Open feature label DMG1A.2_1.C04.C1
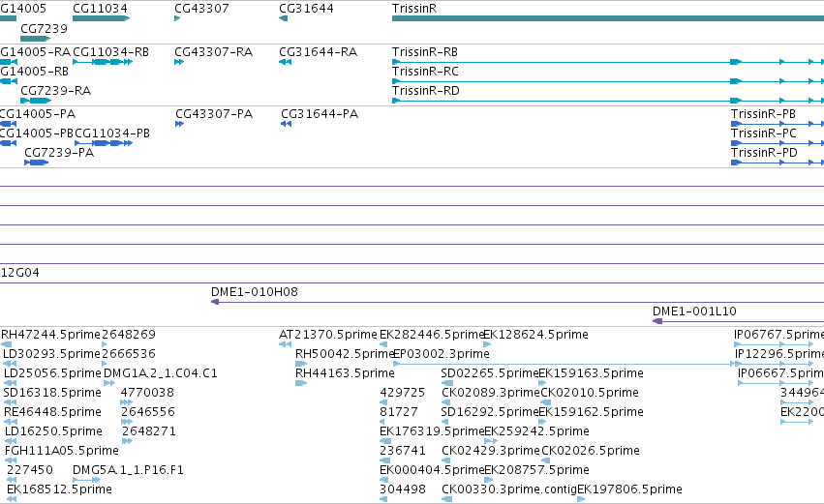The image size is (824, 504). coord(161,373)
